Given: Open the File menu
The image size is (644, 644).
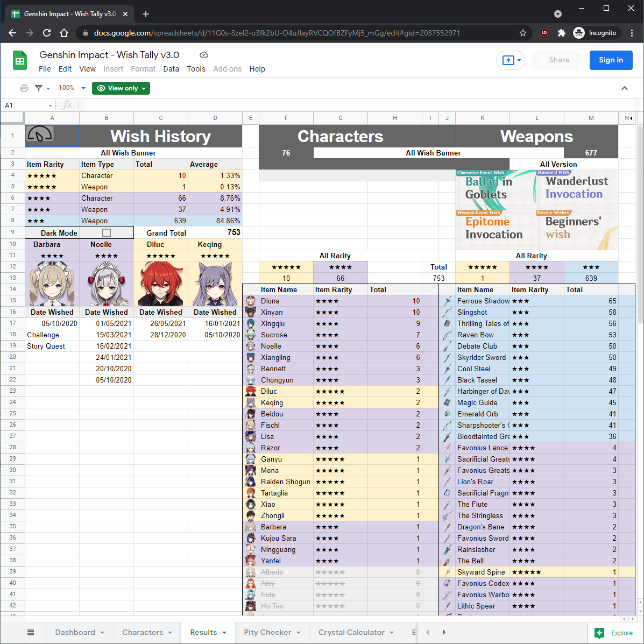Looking at the screenshot, I should [45, 69].
